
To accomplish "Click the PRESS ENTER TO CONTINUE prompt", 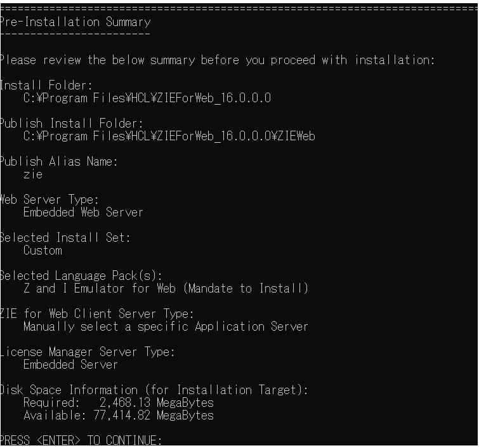I will point(81,441).
